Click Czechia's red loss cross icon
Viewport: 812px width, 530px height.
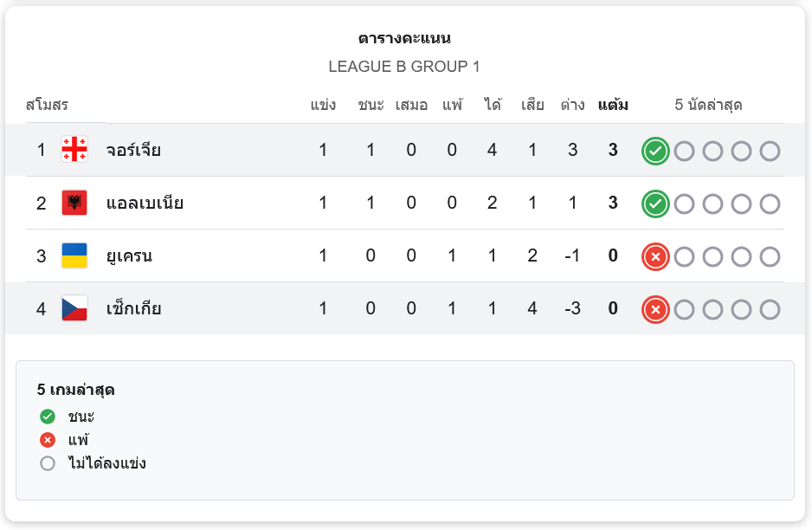point(655,310)
